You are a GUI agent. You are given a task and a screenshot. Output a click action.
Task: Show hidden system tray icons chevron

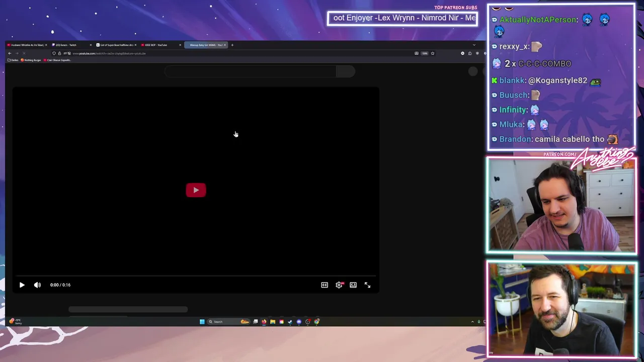coord(472,322)
